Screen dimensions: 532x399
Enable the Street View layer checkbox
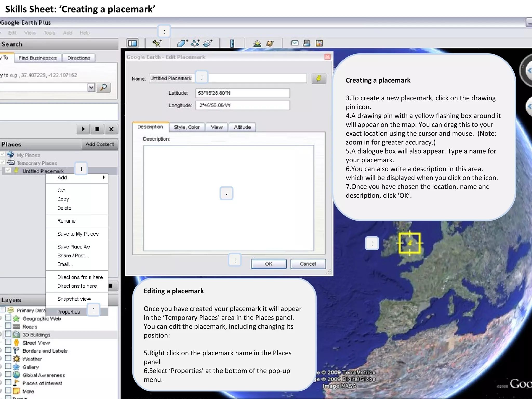coord(8,342)
